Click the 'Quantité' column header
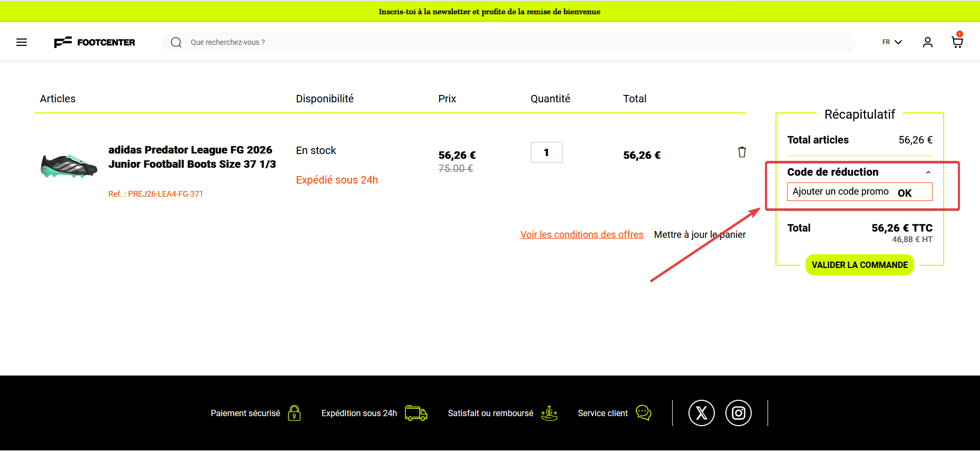 (550, 99)
